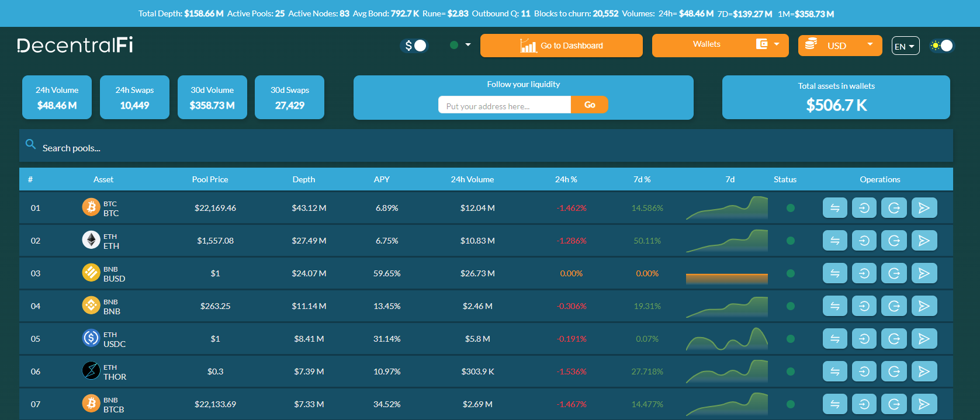Sort by 24h % column header
The image size is (980, 420).
[x=566, y=179]
